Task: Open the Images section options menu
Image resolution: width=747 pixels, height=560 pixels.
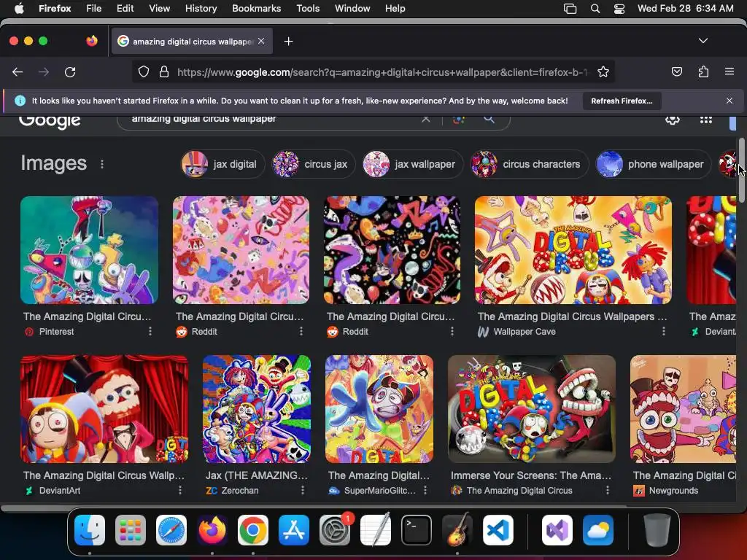Action: click(x=102, y=164)
